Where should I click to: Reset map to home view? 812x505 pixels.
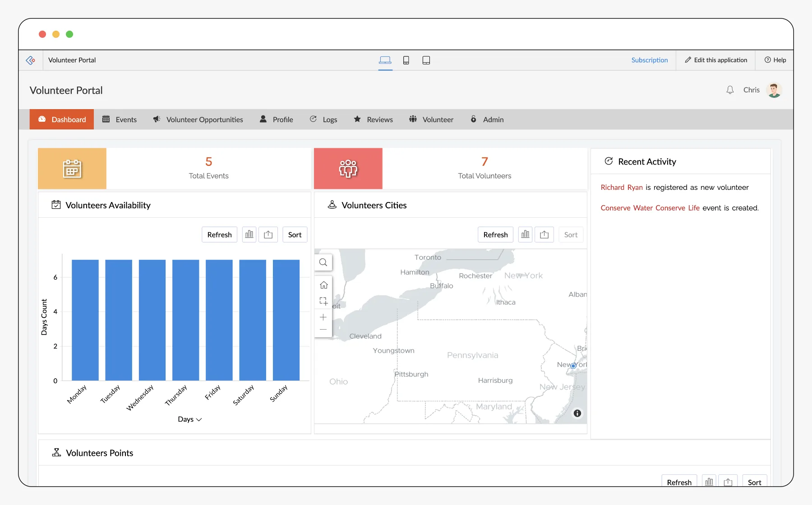coord(323,285)
